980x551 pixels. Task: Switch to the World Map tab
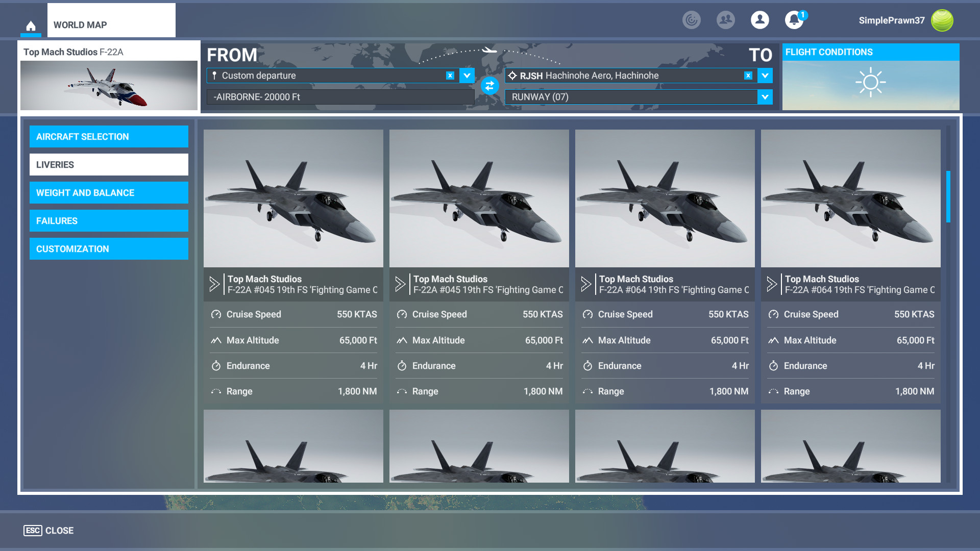(x=111, y=24)
